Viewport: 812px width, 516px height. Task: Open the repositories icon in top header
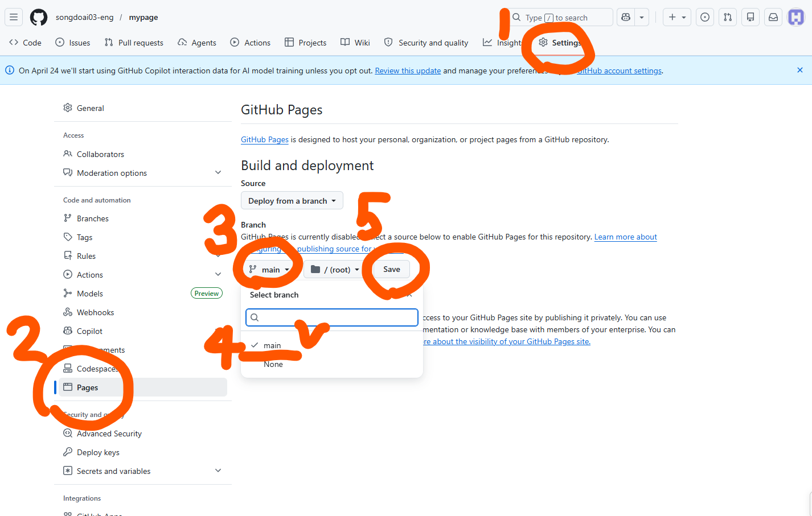(x=751, y=17)
